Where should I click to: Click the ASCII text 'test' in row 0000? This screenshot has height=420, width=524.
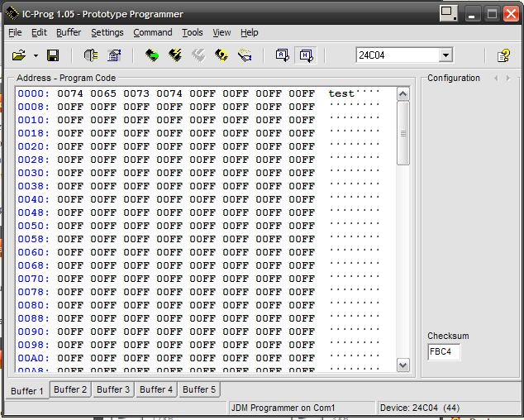point(341,93)
